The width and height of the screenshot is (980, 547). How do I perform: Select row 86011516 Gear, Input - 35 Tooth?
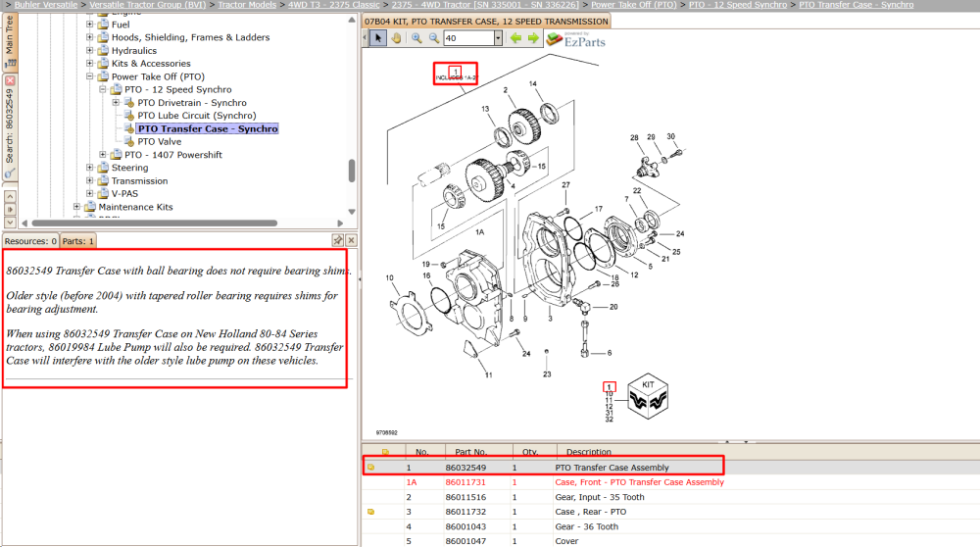tap(670, 497)
